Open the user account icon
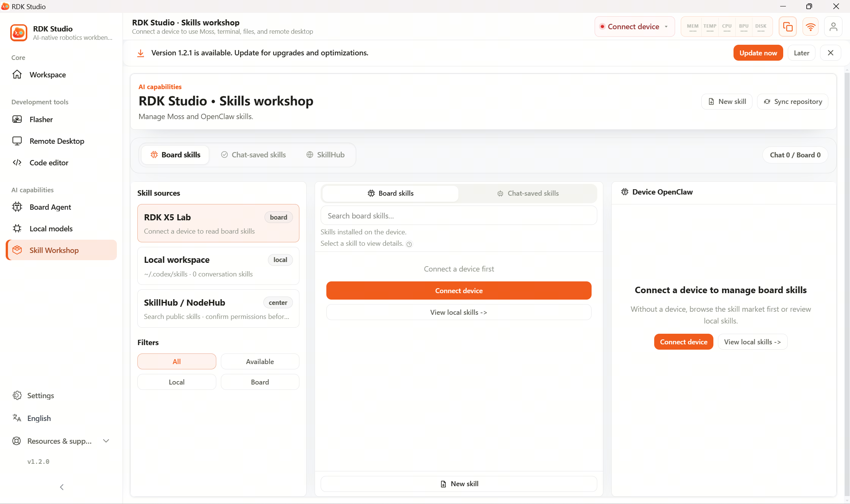This screenshot has width=850, height=504. click(x=833, y=27)
